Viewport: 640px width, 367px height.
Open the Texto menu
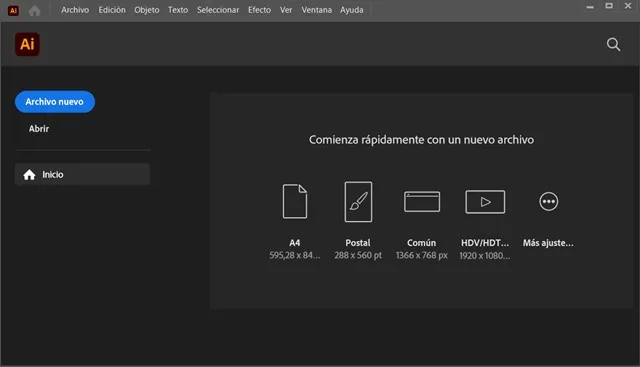178,10
